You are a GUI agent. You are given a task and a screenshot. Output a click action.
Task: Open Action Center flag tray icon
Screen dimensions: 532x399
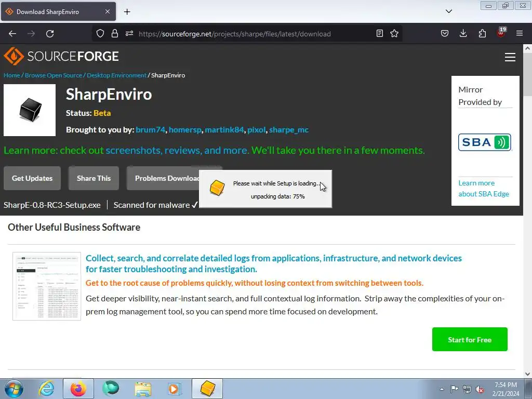pyautogui.click(x=454, y=389)
